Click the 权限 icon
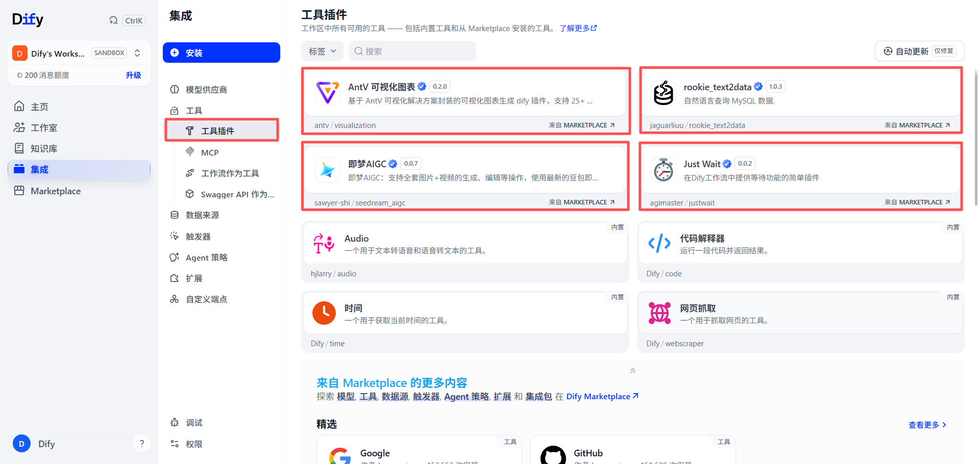 click(x=175, y=444)
